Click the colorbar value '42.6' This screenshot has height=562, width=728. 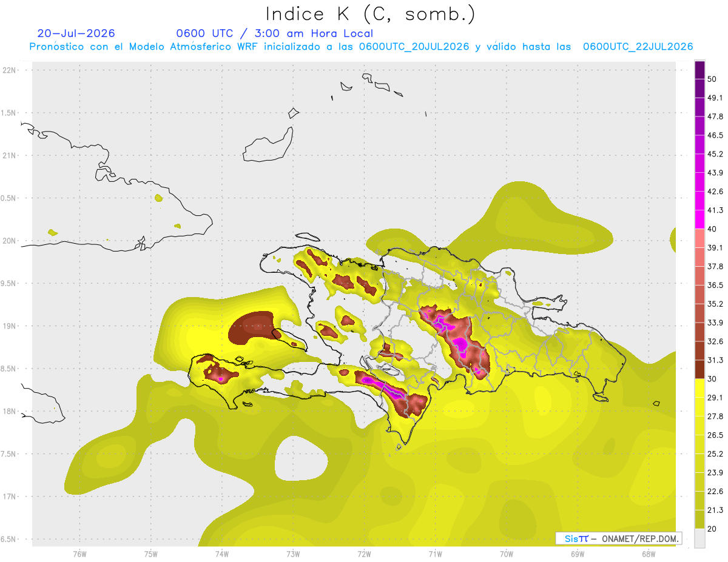point(715,192)
